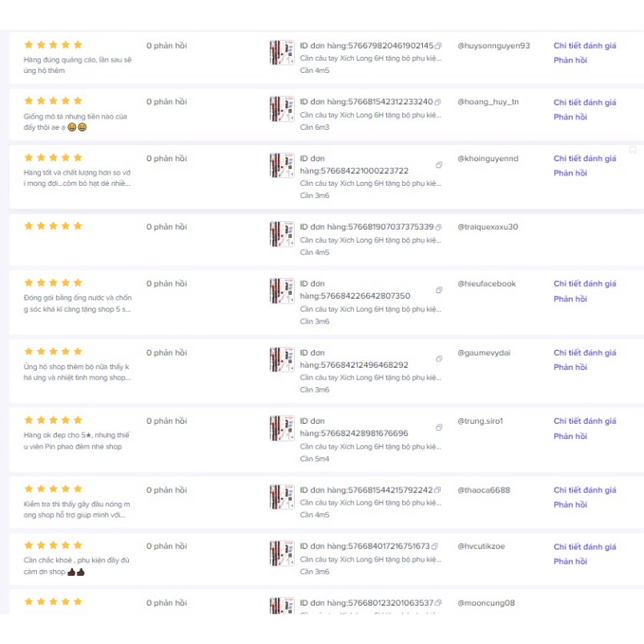
Task: Copy order ID 576681907037375339
Action: (438, 227)
